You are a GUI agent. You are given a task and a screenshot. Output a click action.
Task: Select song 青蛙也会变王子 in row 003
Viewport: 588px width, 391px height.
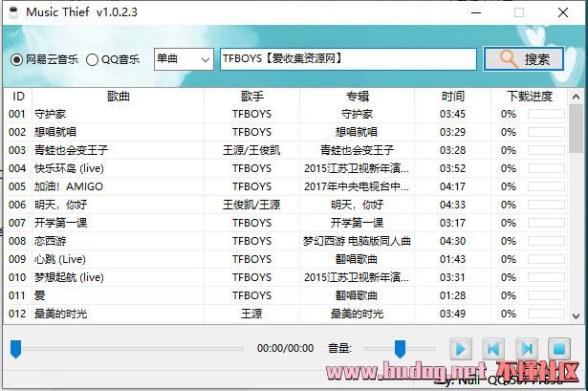point(71,150)
